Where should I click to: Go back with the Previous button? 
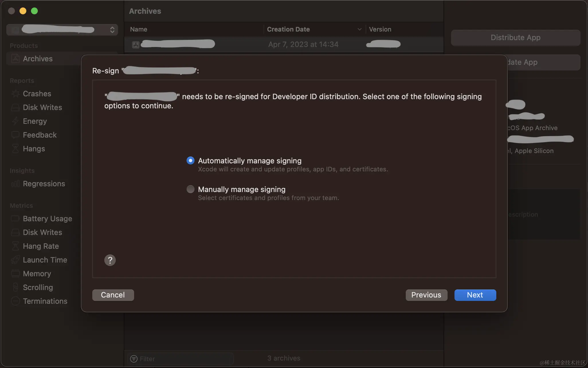tap(426, 295)
